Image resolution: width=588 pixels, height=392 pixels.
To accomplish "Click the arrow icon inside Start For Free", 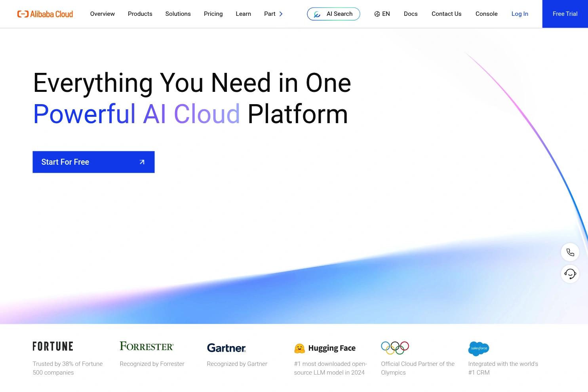I will [x=142, y=162].
